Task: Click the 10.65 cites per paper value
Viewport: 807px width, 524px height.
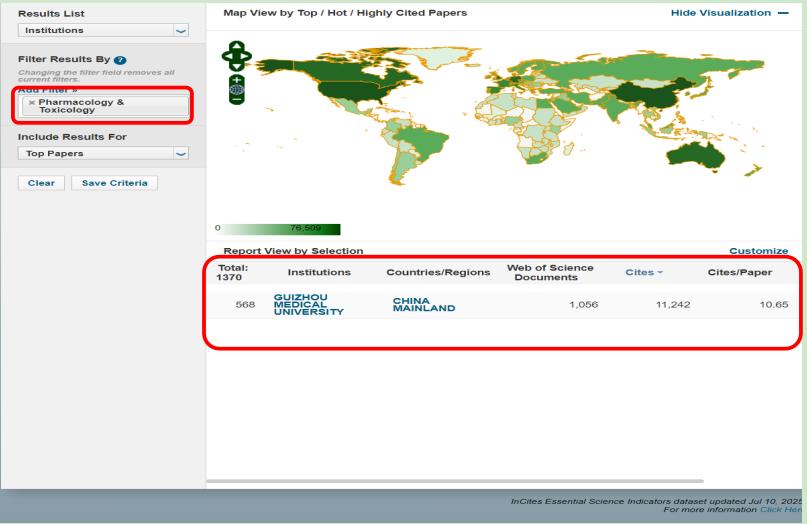Action: pos(774,305)
